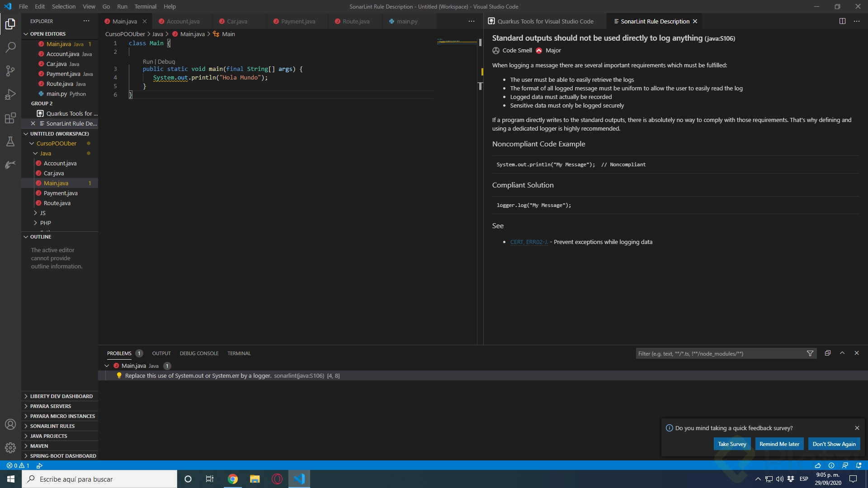Screen dimensions: 868x488
Task: Collapse Main.java problems group
Action: (107, 366)
